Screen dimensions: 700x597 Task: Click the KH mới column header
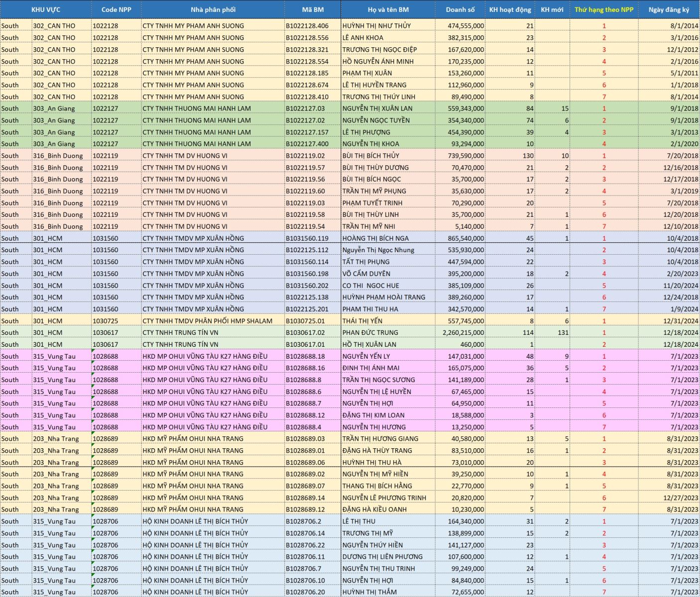552,9
